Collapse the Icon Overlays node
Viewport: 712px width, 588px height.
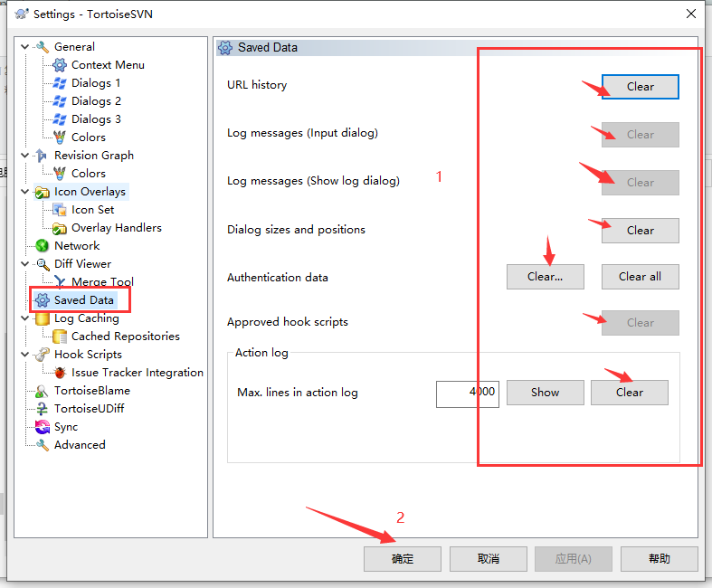click(x=25, y=192)
